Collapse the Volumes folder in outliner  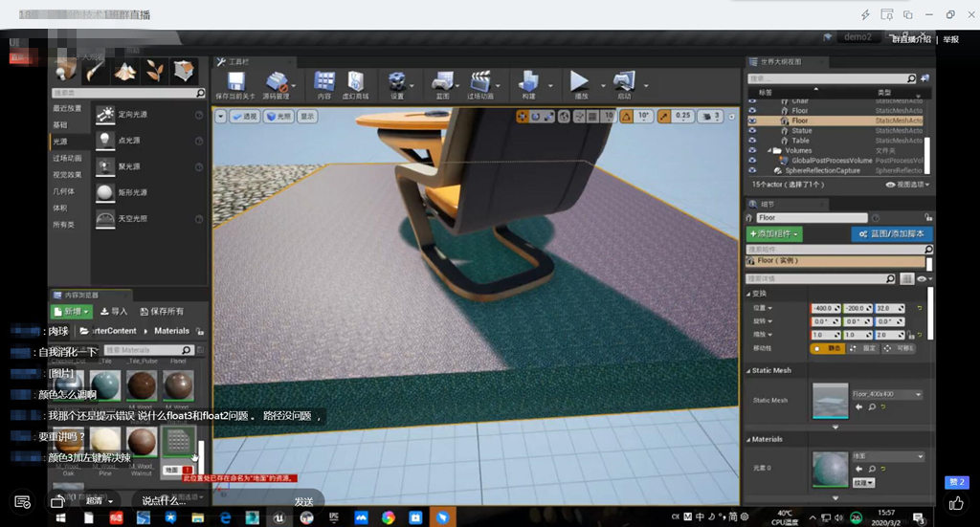[769, 150]
